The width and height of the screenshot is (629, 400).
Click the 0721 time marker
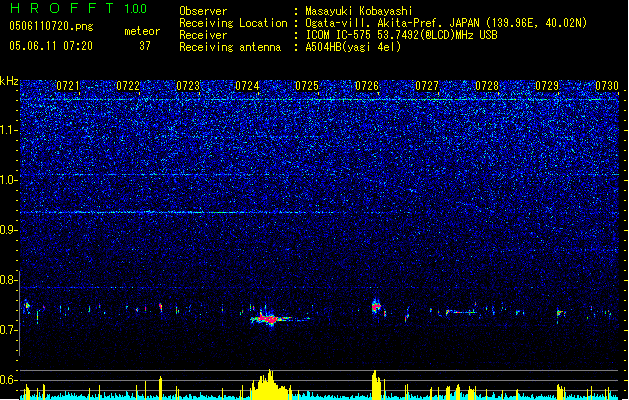[x=68, y=86]
